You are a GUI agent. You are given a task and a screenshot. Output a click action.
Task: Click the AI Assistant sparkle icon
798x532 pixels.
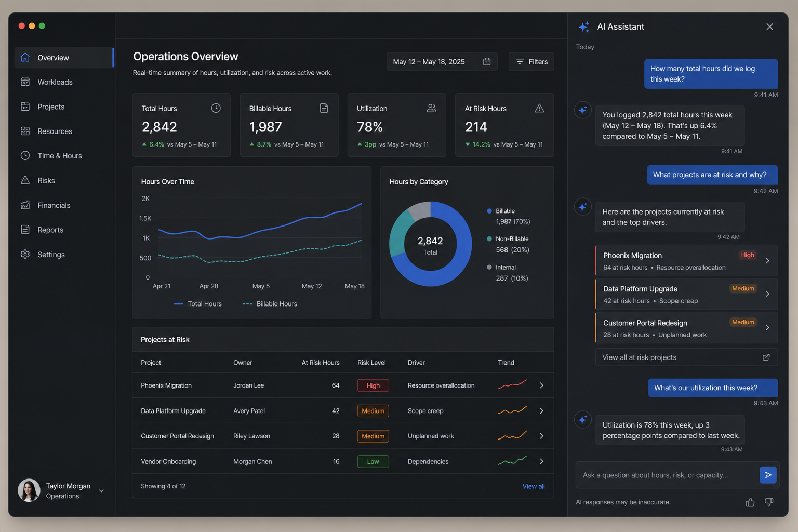584,26
